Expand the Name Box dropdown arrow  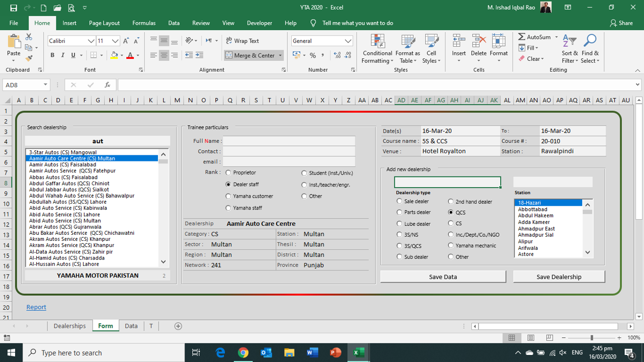click(45, 85)
